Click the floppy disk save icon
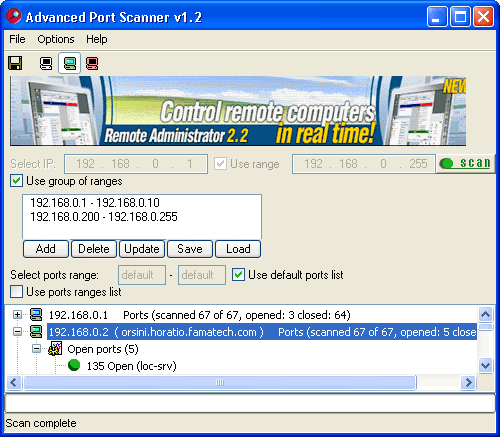Image resolution: width=500 pixels, height=437 pixels. coord(15,63)
